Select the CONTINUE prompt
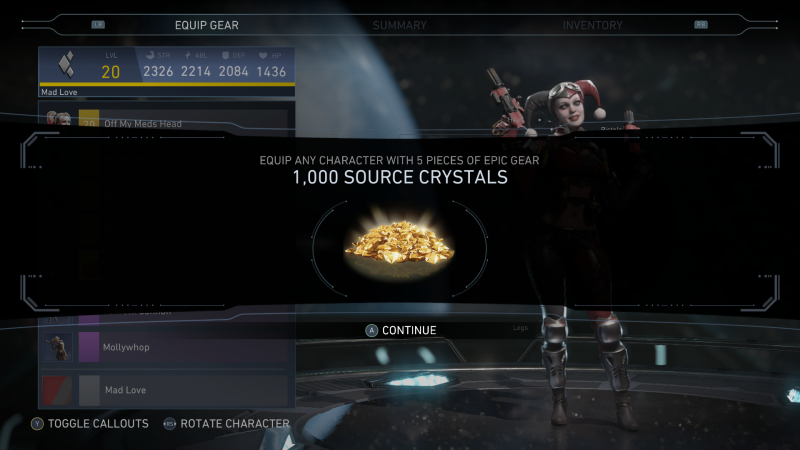This screenshot has width=800, height=450. coord(409,331)
